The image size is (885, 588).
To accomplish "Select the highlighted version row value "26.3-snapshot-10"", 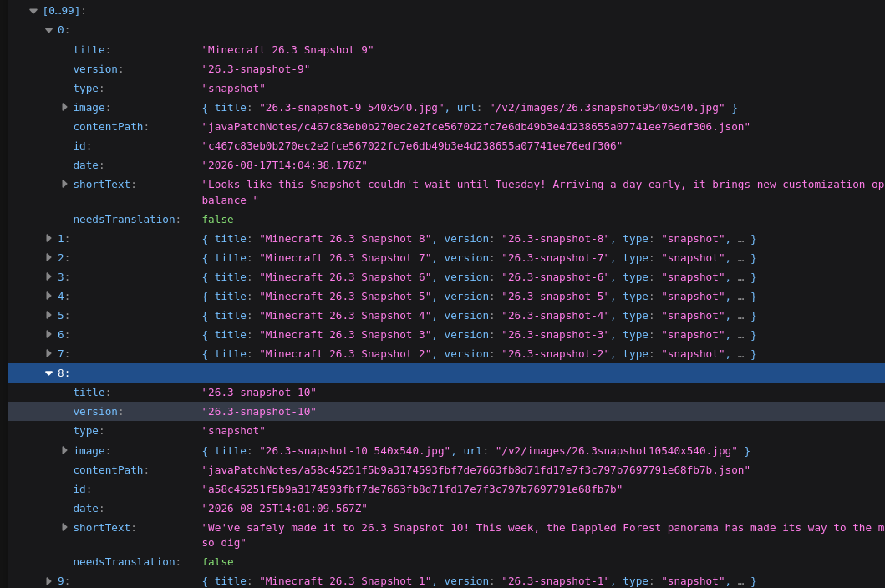I will click(259, 412).
